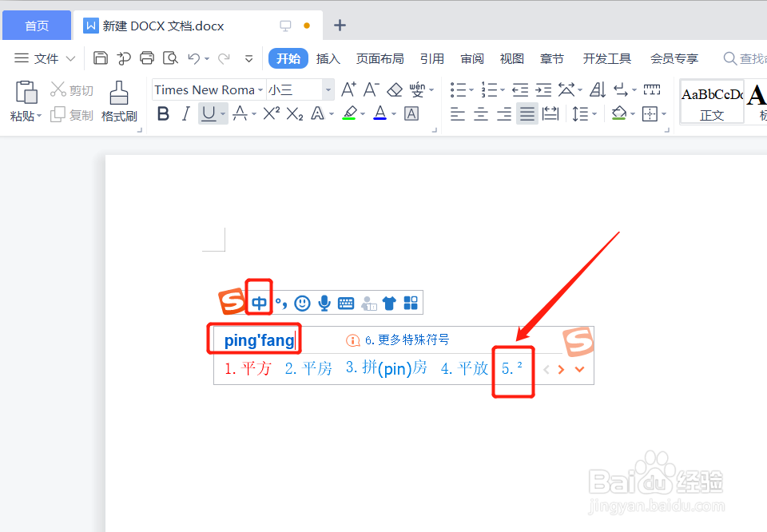Go to 首页 tab
The height and width of the screenshot is (532, 767).
pyautogui.click(x=37, y=26)
